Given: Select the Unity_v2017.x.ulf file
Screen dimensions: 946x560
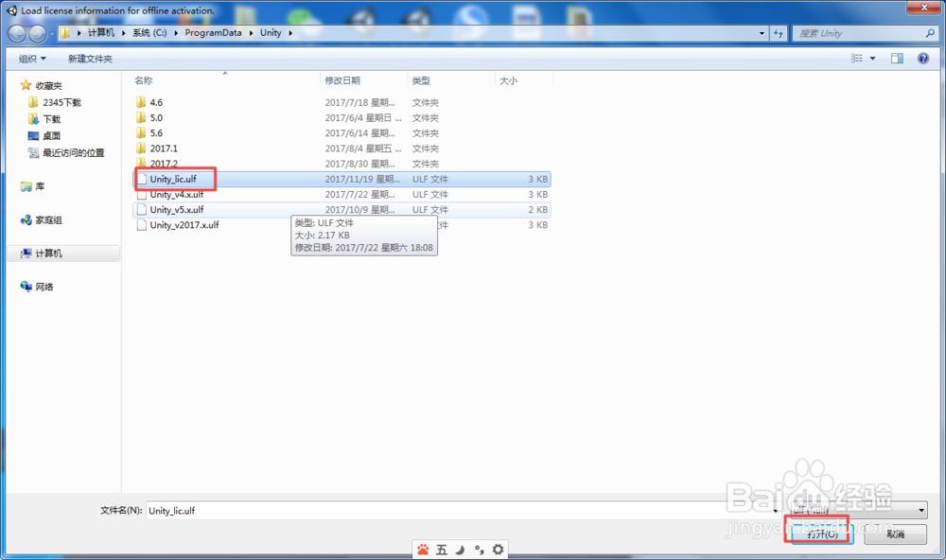Looking at the screenshot, I should 342,224.
